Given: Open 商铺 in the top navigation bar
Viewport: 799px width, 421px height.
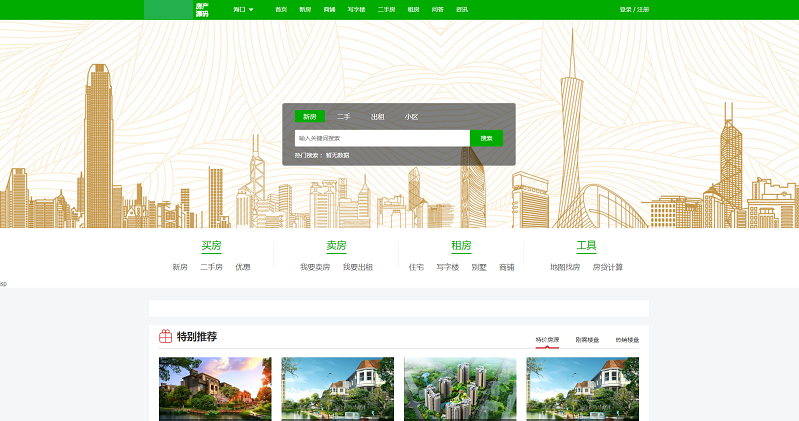Looking at the screenshot, I should tap(329, 10).
